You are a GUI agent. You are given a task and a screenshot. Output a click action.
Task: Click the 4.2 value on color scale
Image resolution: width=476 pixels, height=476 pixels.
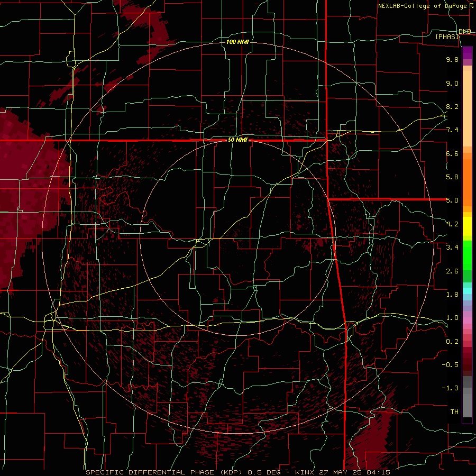point(452,224)
